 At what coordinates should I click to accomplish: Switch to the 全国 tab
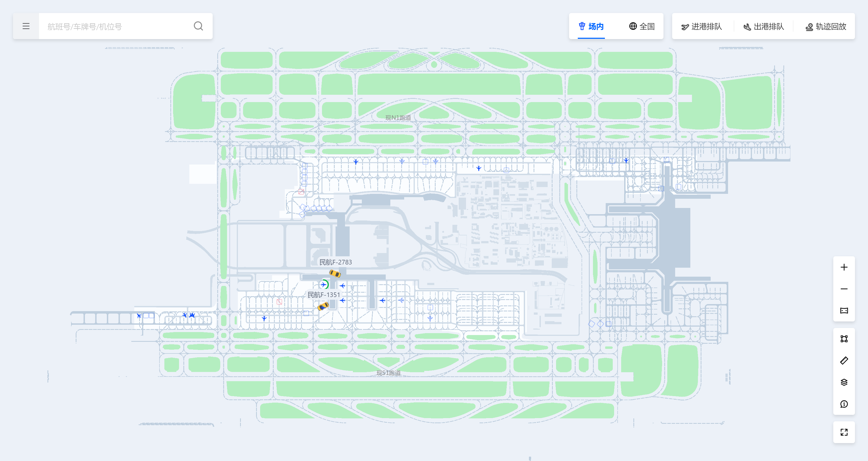[642, 26]
